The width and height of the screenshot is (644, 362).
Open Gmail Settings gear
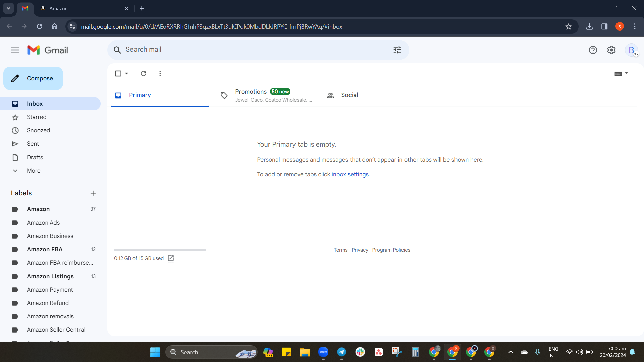pos(611,50)
